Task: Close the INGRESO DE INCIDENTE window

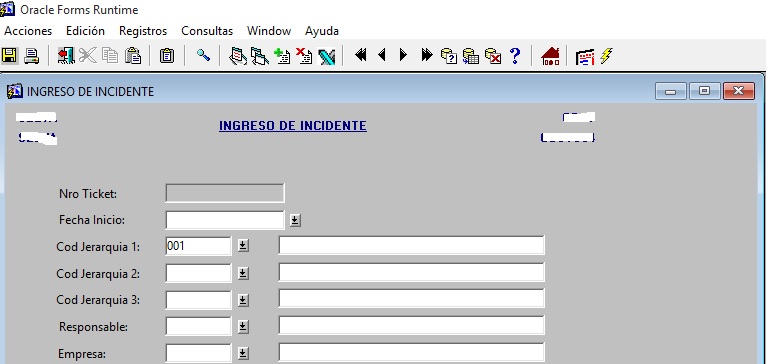Action: (739, 91)
